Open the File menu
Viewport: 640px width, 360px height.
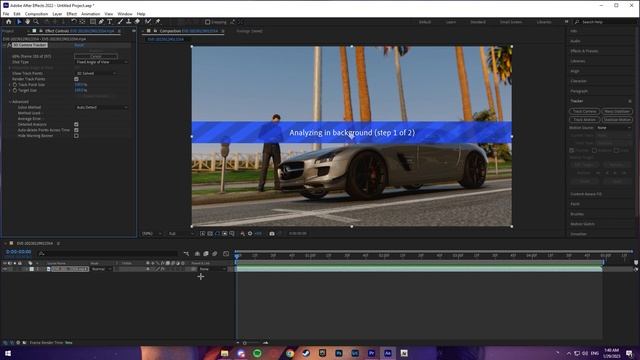tap(6, 14)
